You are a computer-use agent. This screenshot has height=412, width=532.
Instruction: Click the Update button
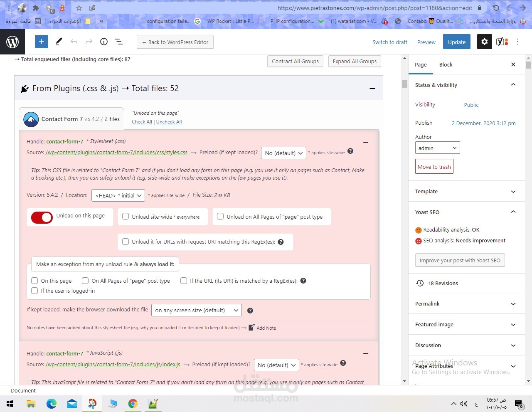pyautogui.click(x=457, y=42)
